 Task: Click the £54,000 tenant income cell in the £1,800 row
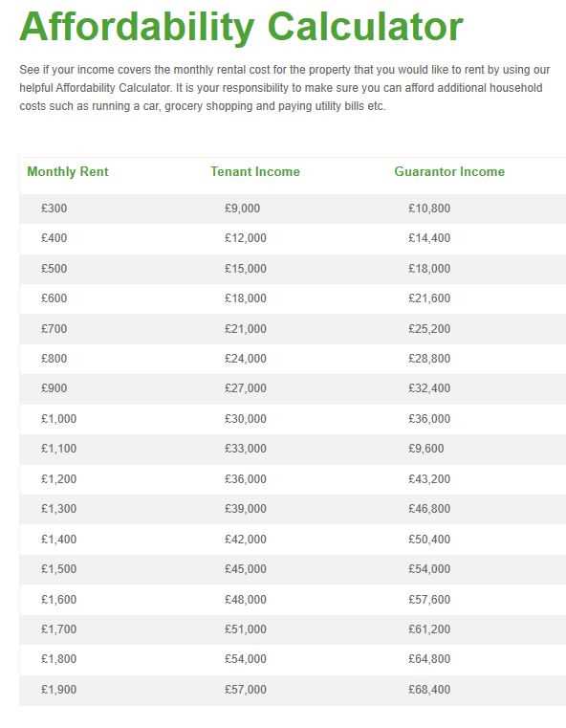click(x=246, y=659)
